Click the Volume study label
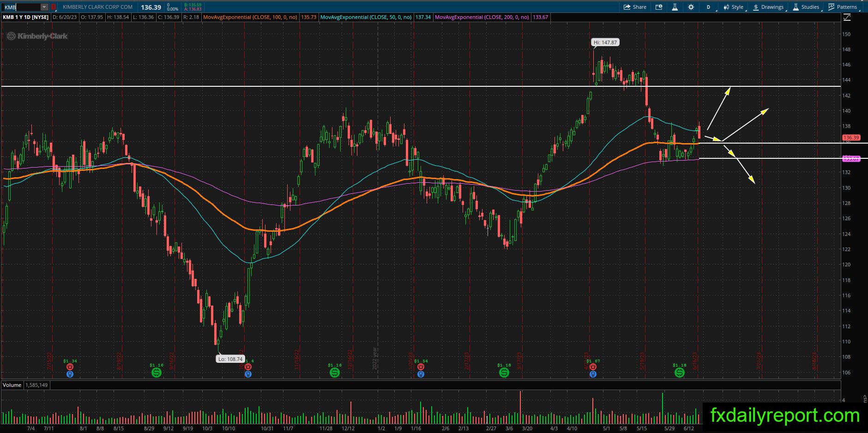This screenshot has height=433, width=868. [12, 385]
